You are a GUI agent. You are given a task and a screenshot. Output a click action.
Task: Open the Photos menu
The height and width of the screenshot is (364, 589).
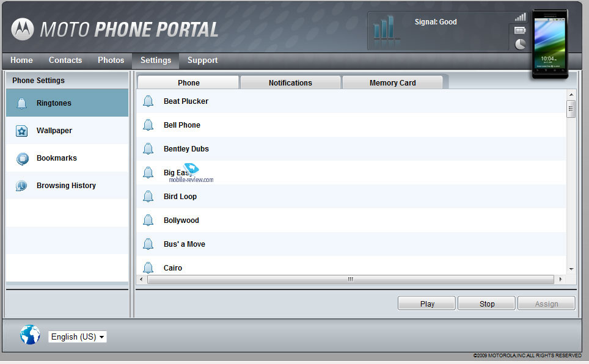pyautogui.click(x=111, y=60)
